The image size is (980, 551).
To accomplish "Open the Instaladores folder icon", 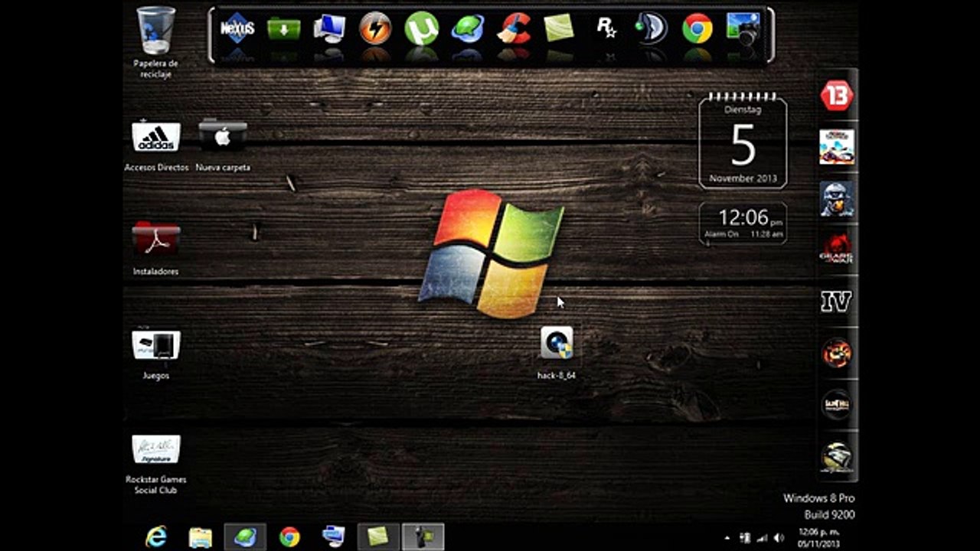I will point(156,248).
